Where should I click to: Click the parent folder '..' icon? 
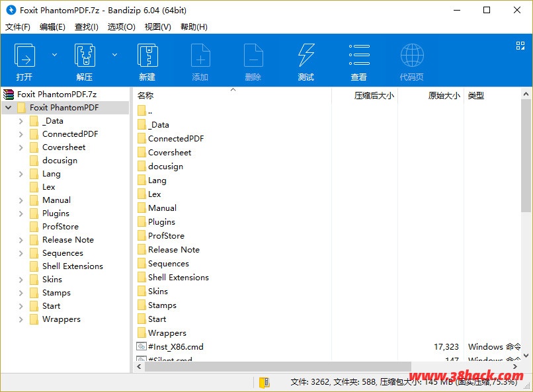click(142, 111)
